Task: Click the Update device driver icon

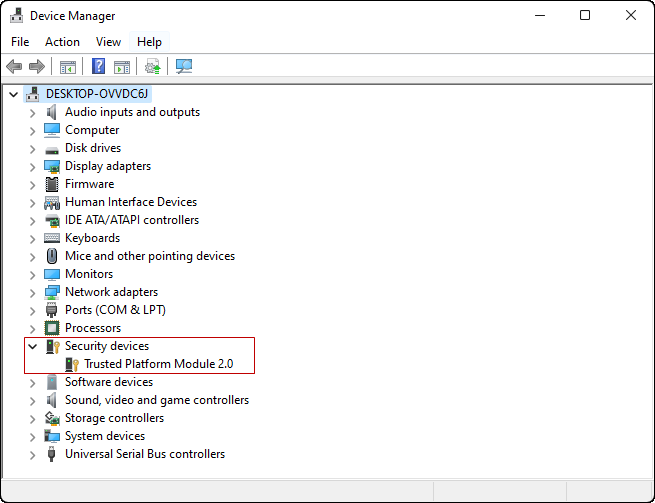Action: coord(152,66)
